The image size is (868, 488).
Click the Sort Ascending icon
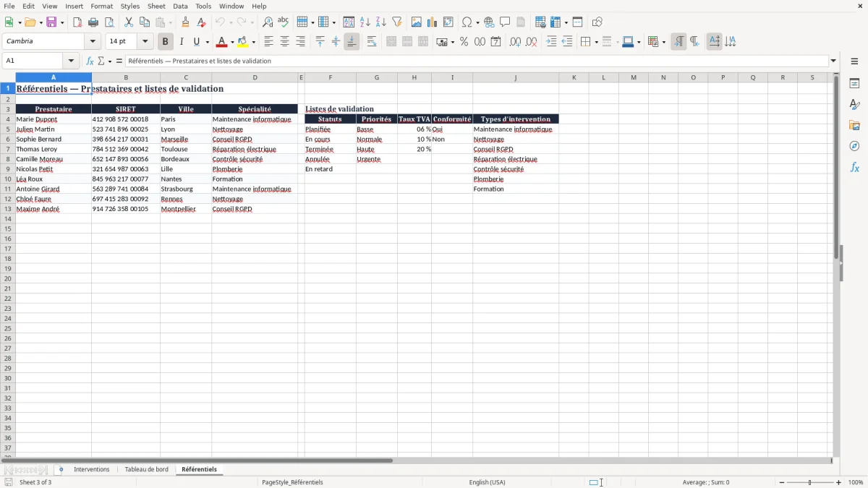click(365, 22)
